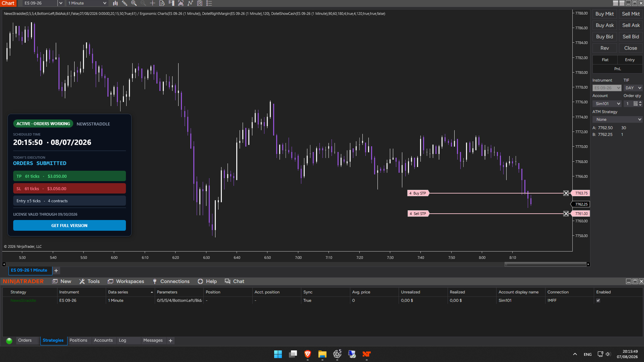Viewport: 644px width, 362px height.
Task: Open the 1 Minute interval dropdown
Action: click(87, 3)
